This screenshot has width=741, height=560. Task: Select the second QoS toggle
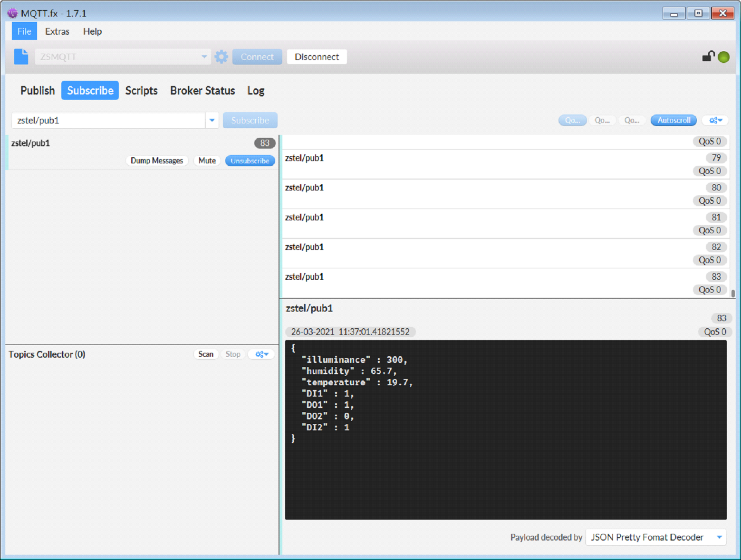(x=602, y=120)
